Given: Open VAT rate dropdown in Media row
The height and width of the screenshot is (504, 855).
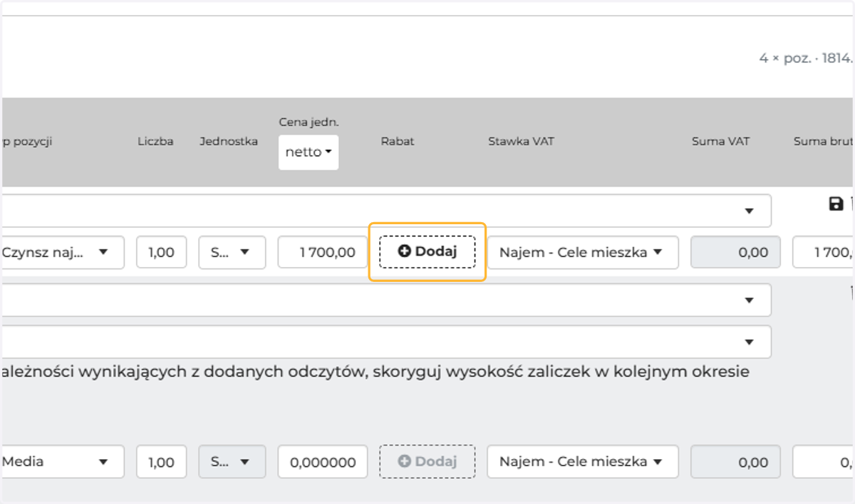Looking at the screenshot, I should tap(583, 462).
